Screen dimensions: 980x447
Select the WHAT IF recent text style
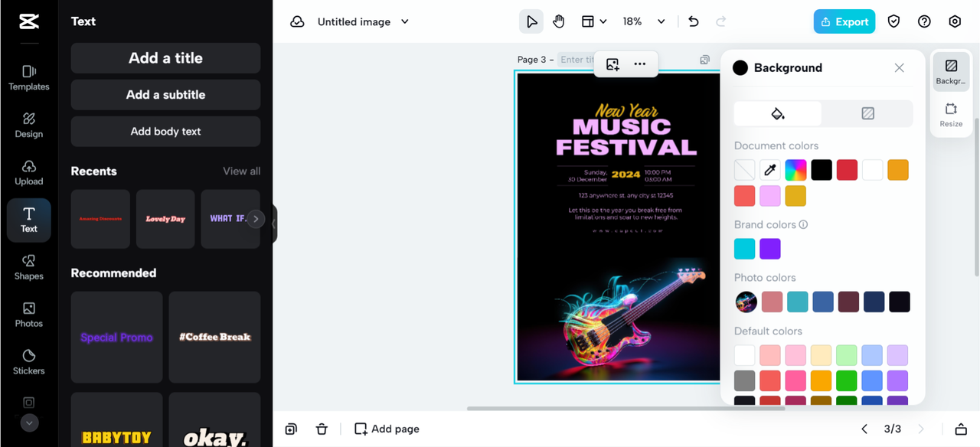coord(229,219)
